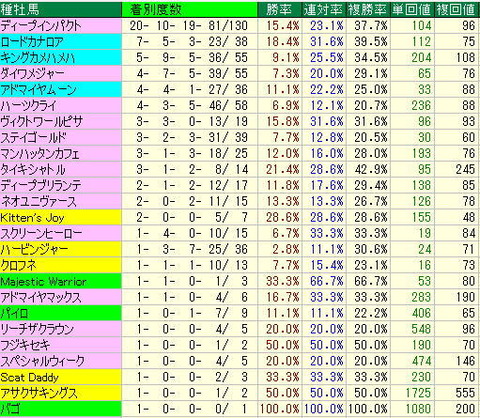Click ディープインパクト record 20-10-19-81/130
480x418 pixels.
point(189,26)
